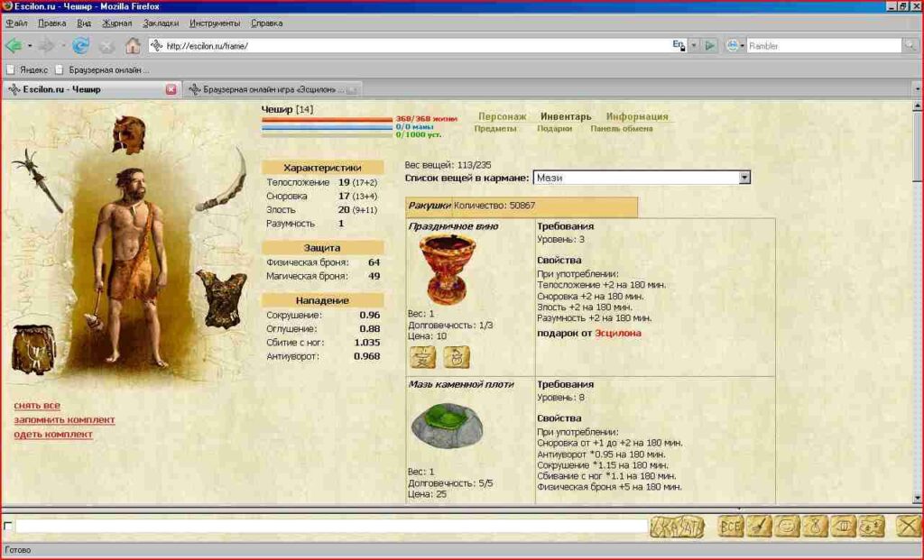Click the eye icon in chat toolbar
The height and width of the screenshot is (560, 924).
point(843,526)
